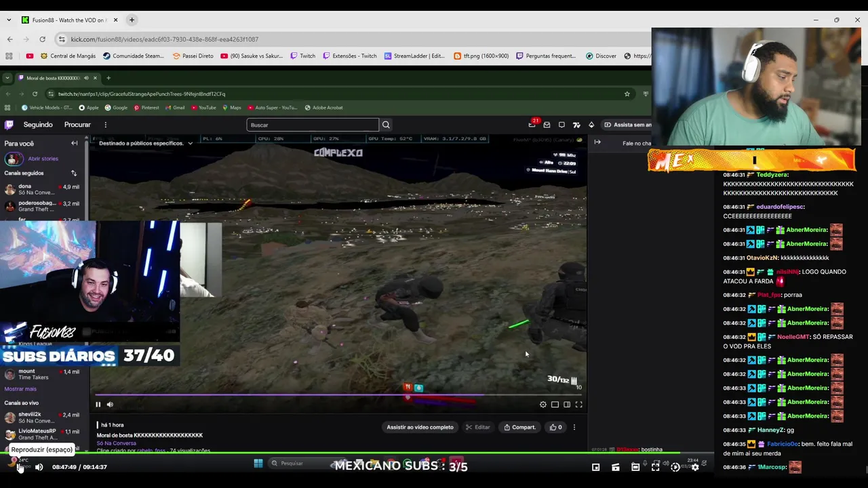Go to Twitch 'Seguindo' section
The width and height of the screenshot is (868, 488).
38,125
